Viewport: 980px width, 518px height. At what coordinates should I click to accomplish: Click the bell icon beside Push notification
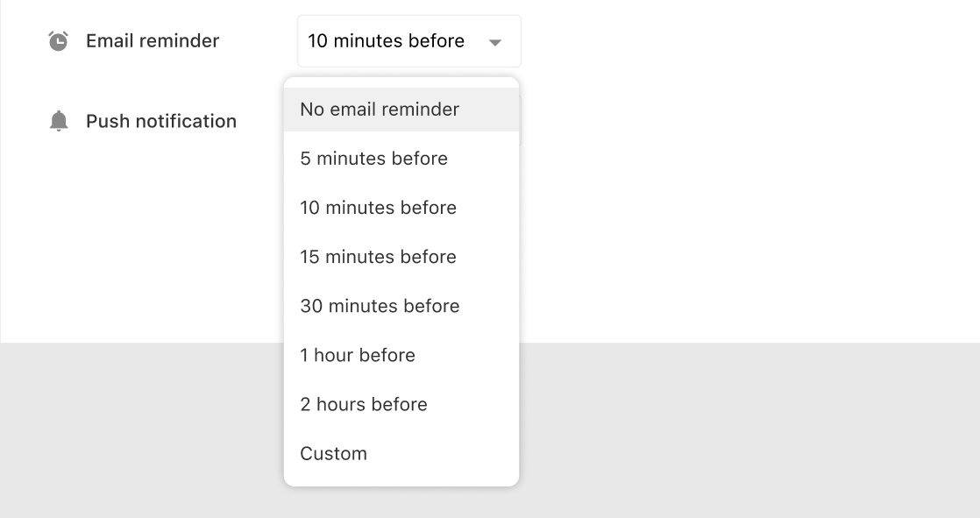[x=59, y=121]
